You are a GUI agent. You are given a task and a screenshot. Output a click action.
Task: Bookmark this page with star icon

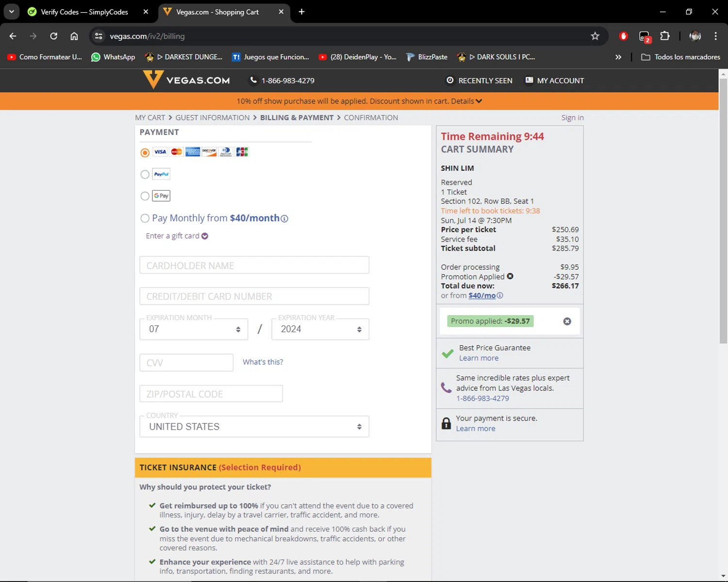pyautogui.click(x=595, y=36)
